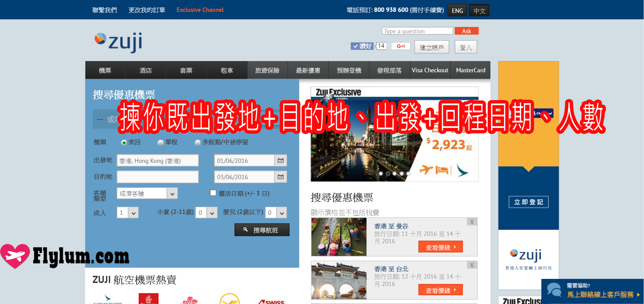Switch language to ENG
This screenshot has width=644, height=304.
click(x=457, y=11)
